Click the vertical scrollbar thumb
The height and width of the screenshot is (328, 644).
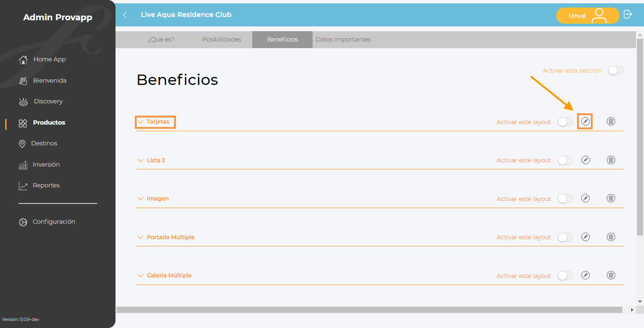click(640, 137)
